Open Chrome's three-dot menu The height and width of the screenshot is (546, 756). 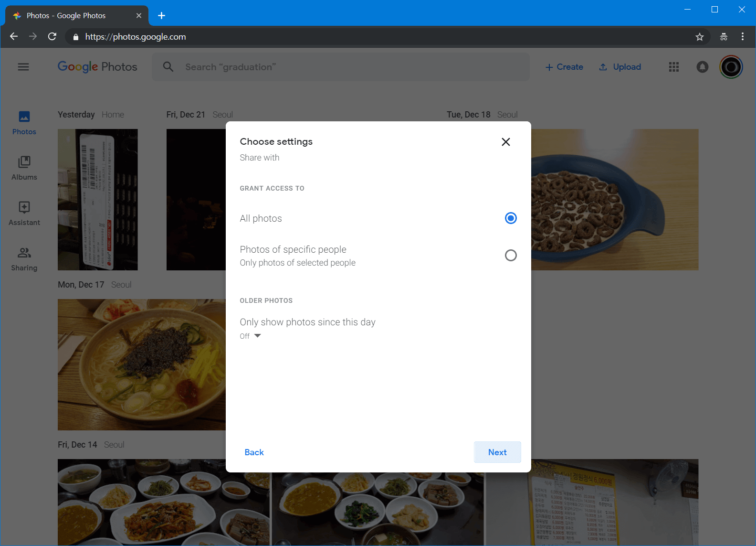[x=742, y=37]
